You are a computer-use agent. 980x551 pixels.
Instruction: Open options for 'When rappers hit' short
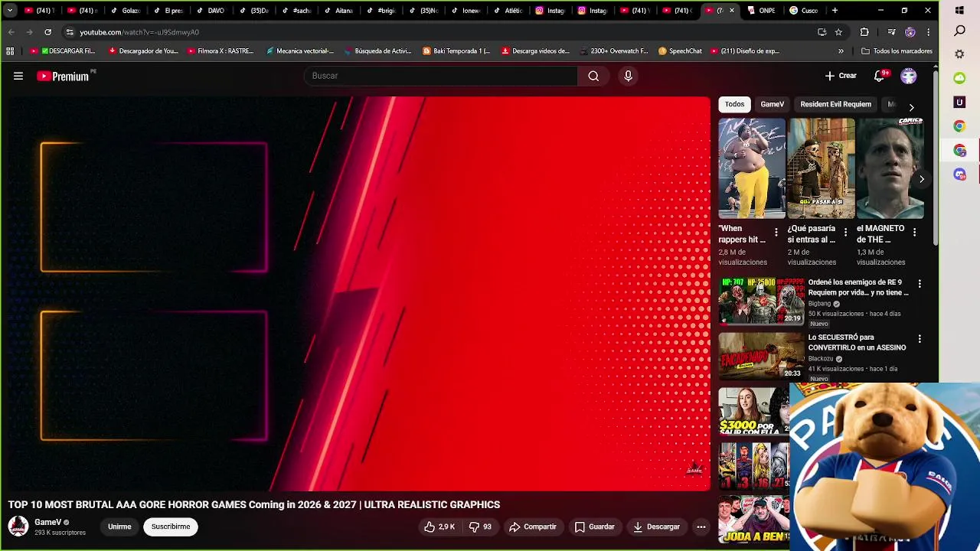[x=776, y=232]
